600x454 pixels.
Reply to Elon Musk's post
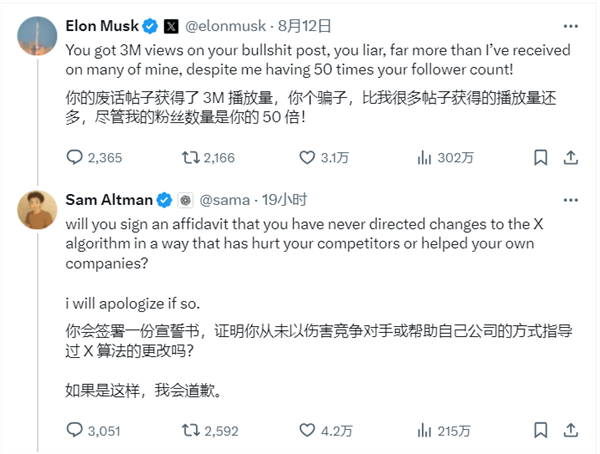tap(75, 156)
